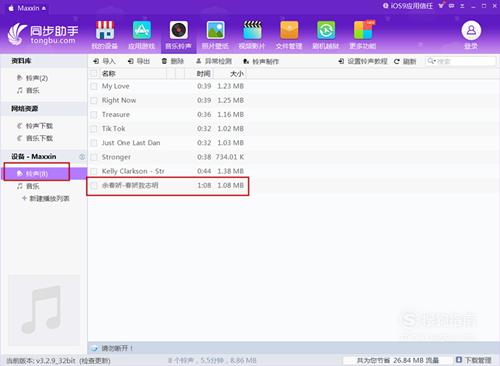Click duration 1:08 in last row
500x366 pixels.
coord(204,185)
